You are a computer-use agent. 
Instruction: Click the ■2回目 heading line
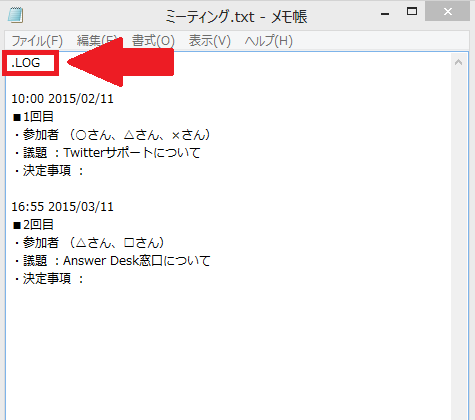[33, 225]
